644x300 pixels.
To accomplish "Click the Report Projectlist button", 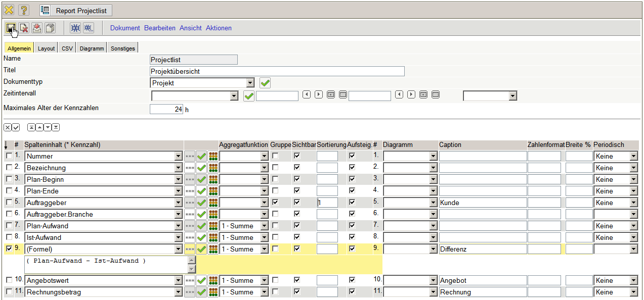I will [x=76, y=11].
